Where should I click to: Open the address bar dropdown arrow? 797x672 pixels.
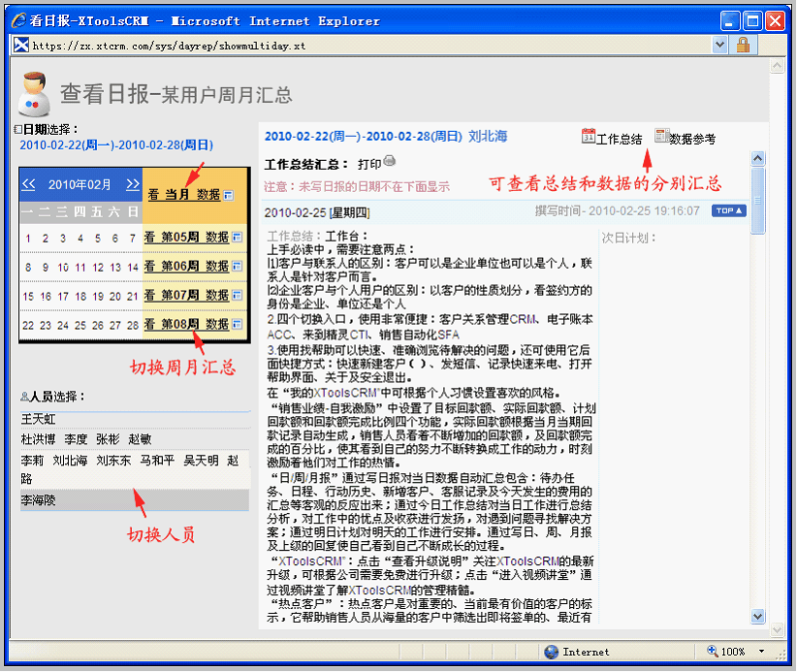(719, 45)
